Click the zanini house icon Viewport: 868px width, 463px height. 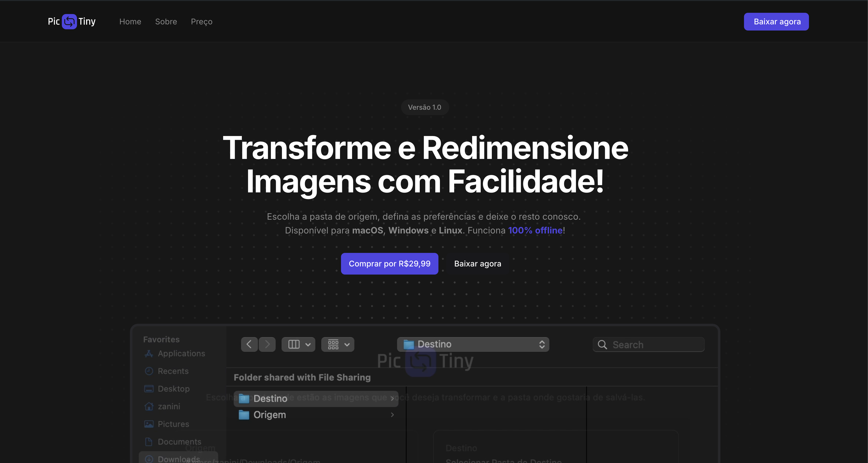point(149,406)
